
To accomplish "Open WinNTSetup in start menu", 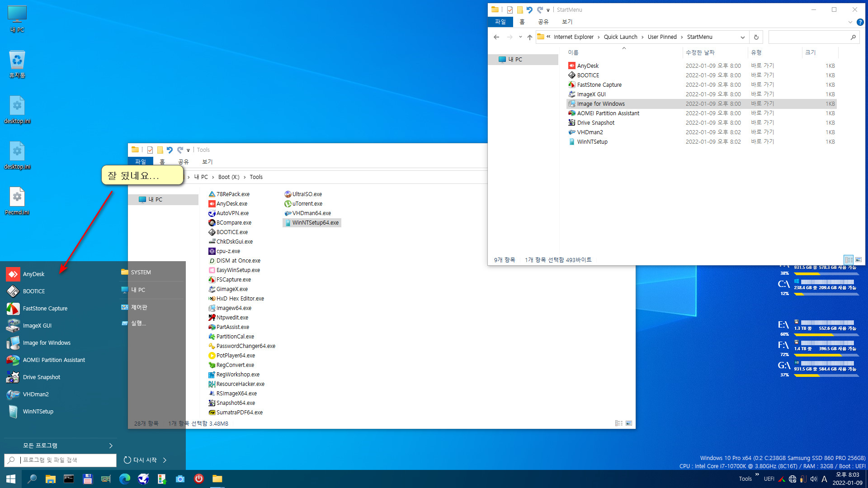I will 38,411.
